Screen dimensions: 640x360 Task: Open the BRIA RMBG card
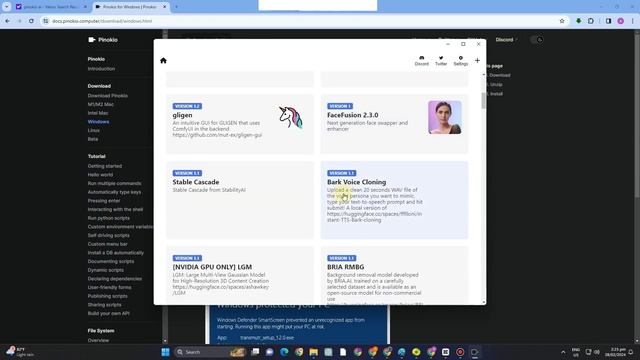pyautogui.click(x=394, y=275)
